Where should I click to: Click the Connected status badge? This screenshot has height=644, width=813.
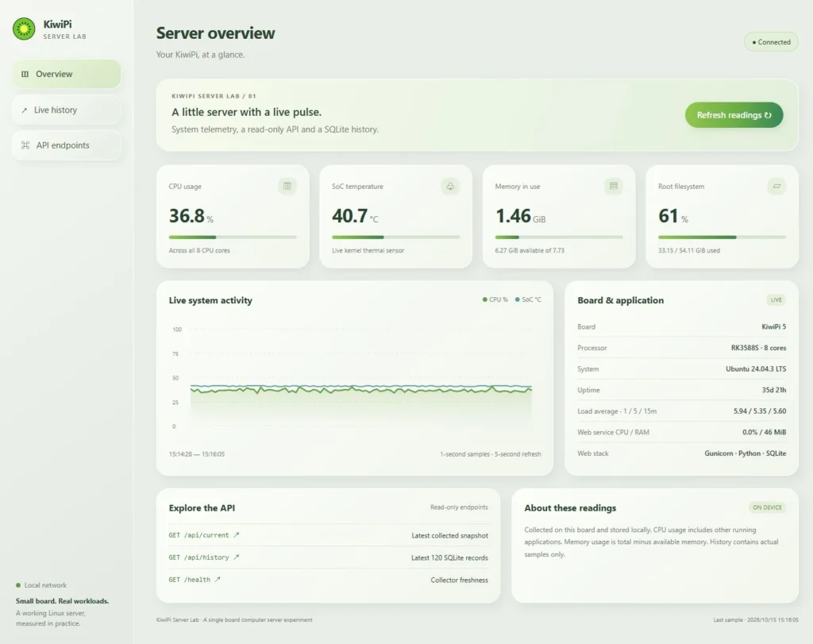[771, 42]
